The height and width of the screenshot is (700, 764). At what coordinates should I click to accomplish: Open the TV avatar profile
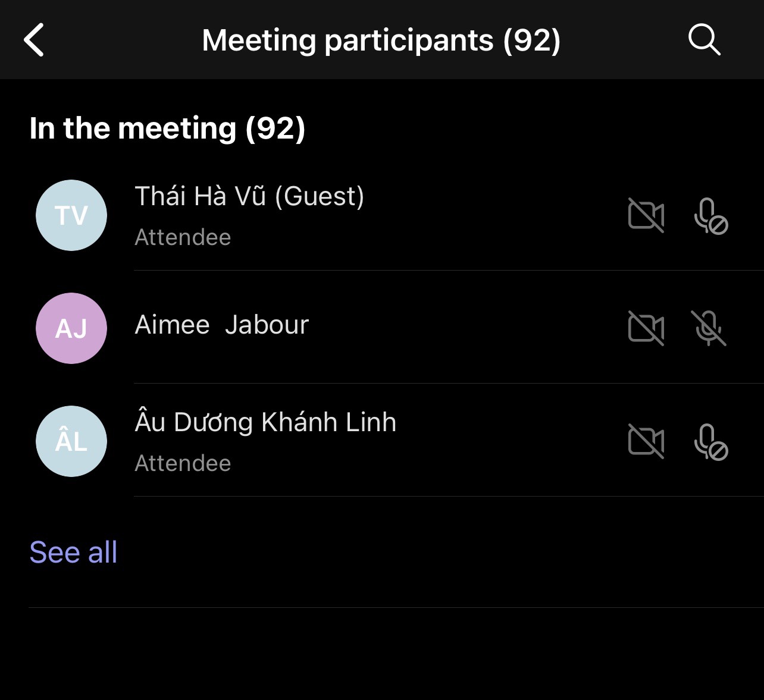[71, 215]
